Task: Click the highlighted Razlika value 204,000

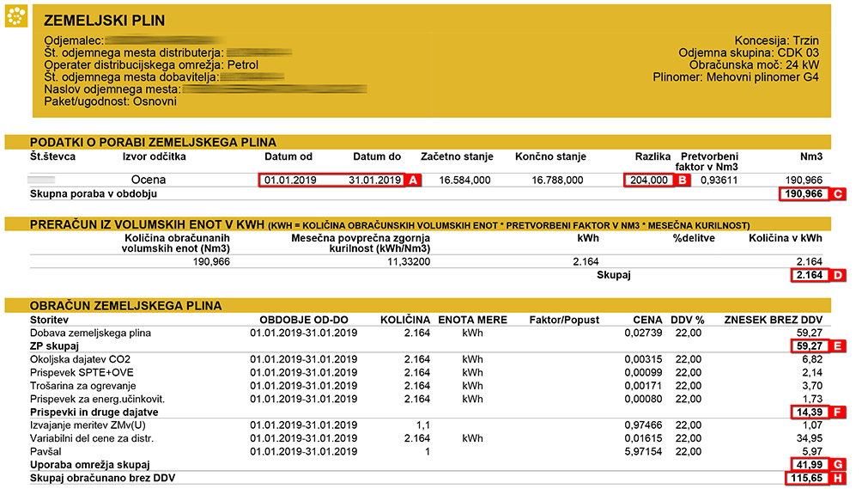Action: (x=647, y=180)
